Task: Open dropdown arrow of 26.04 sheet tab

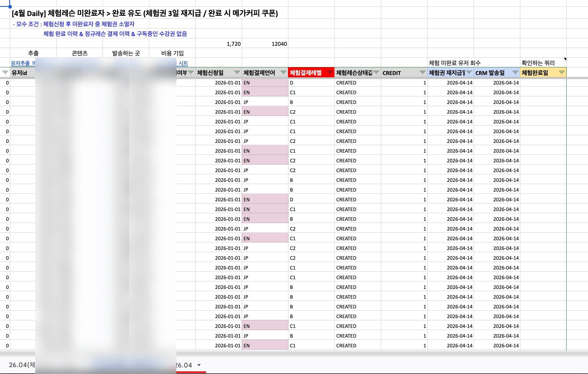Action: coord(199,365)
